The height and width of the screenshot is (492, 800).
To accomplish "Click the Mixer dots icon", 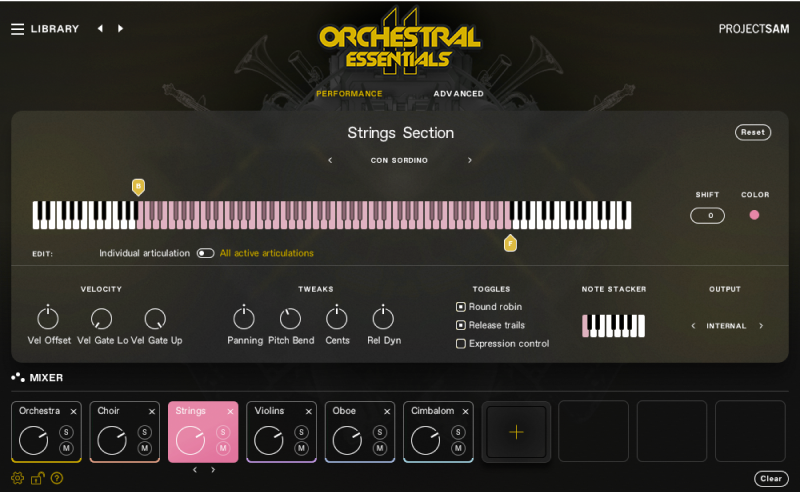I will 18,378.
